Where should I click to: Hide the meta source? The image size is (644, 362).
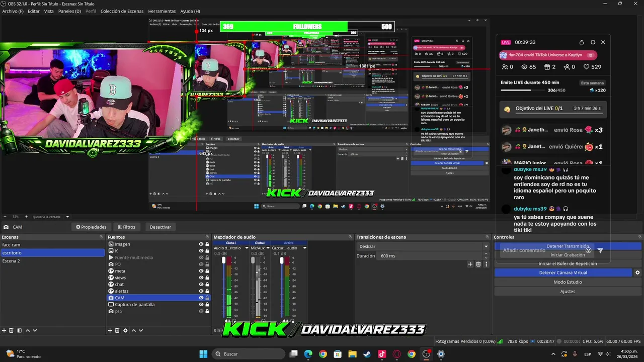point(201,271)
